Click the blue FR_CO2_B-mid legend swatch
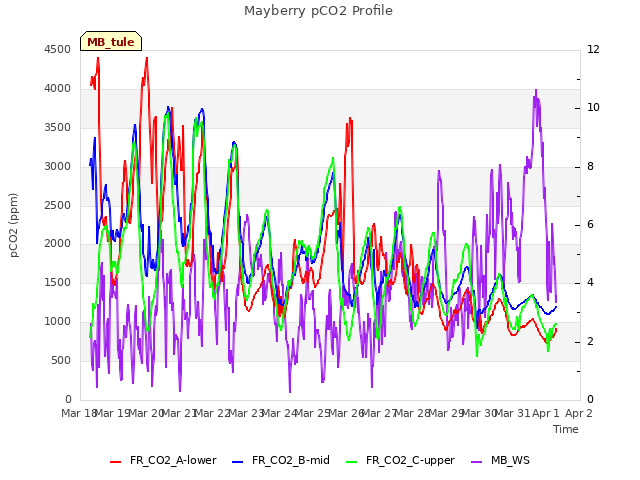 (238, 462)
